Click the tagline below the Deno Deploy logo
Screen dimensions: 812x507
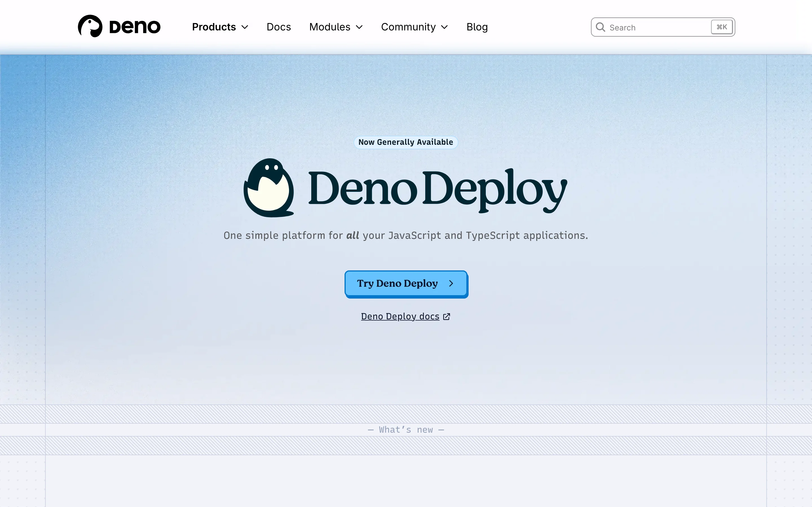point(406,235)
